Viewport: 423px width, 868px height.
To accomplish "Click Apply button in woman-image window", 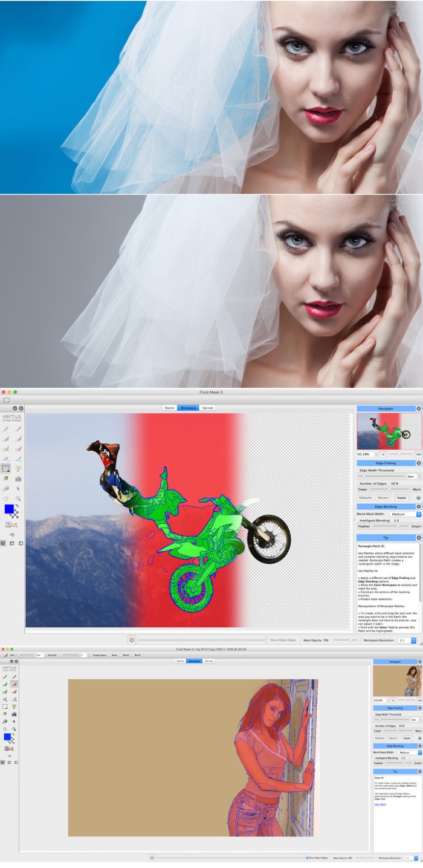I will (x=407, y=738).
